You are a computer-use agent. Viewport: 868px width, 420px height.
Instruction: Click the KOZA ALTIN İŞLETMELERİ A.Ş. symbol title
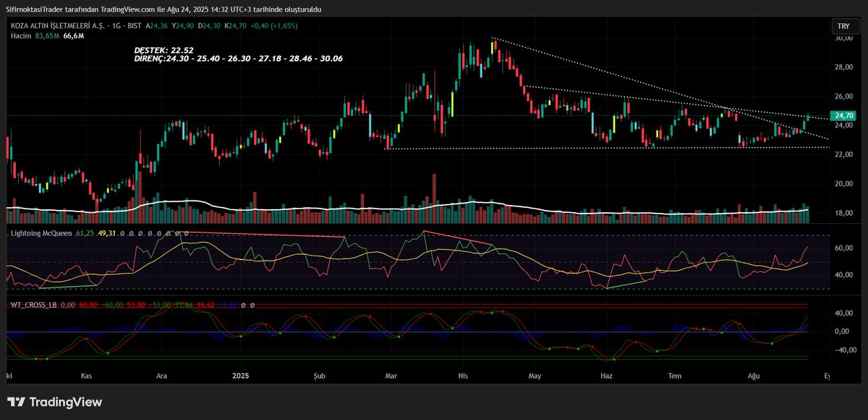pyautogui.click(x=57, y=26)
